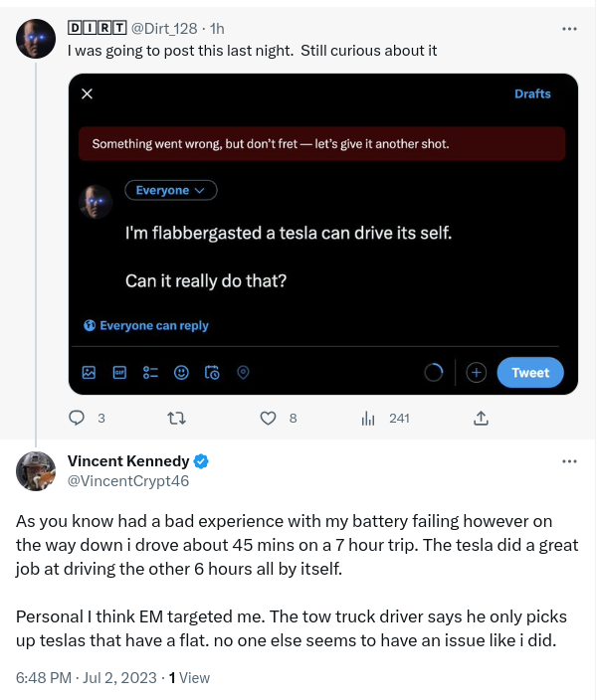Close the compose dialog with X
Viewport: 597px width, 700px height.
[87, 93]
